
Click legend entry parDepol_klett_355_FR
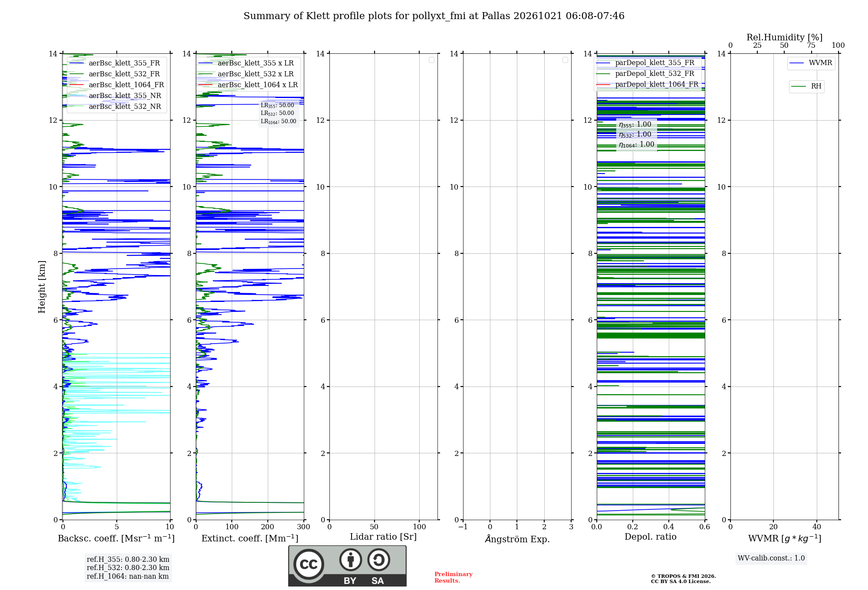646,63
